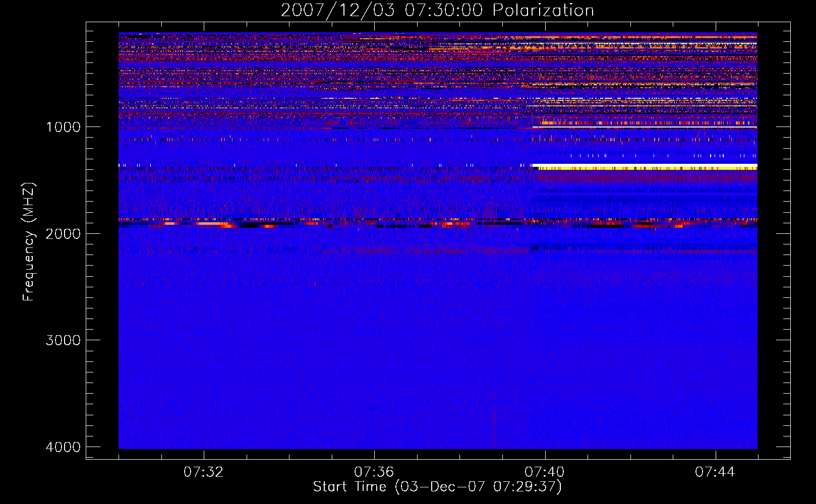The width and height of the screenshot is (816, 504).
Task: Click the '4000' frequency tick label
Action: [63, 447]
